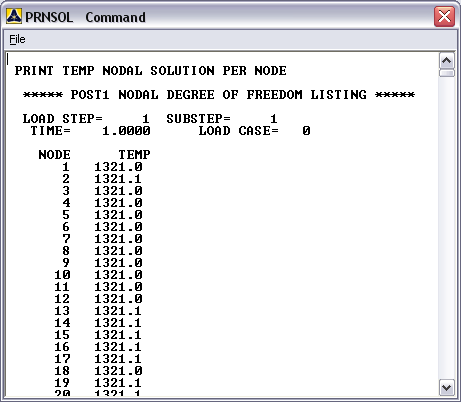Image resolution: width=461 pixels, height=402 pixels.
Task: Click the scrollbar down arrow
Action: pos(446,388)
